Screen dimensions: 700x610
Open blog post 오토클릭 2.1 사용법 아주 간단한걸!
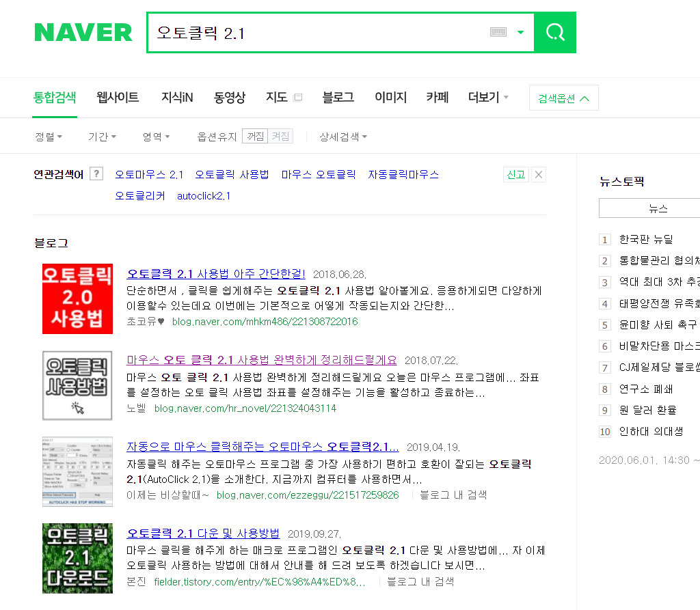point(216,273)
